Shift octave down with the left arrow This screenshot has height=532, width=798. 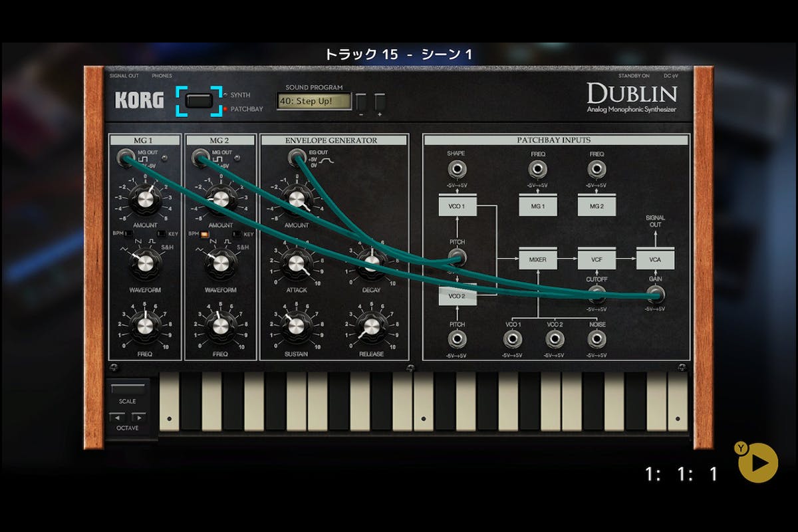tap(117, 417)
